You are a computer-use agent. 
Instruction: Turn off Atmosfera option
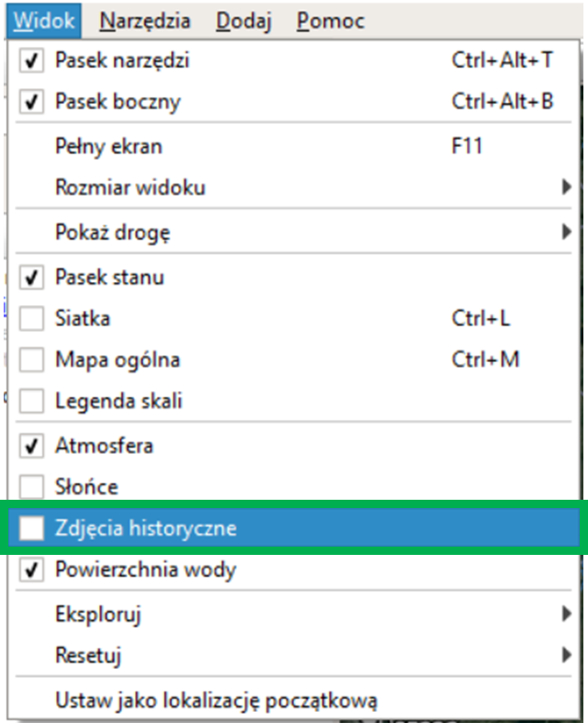pos(32,446)
